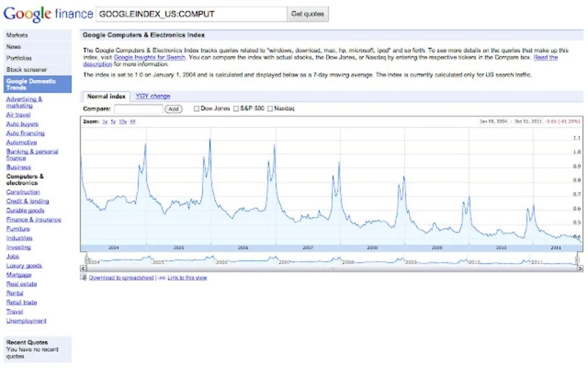
Task: Check the S&P 500 comparison box
Action: click(236, 109)
